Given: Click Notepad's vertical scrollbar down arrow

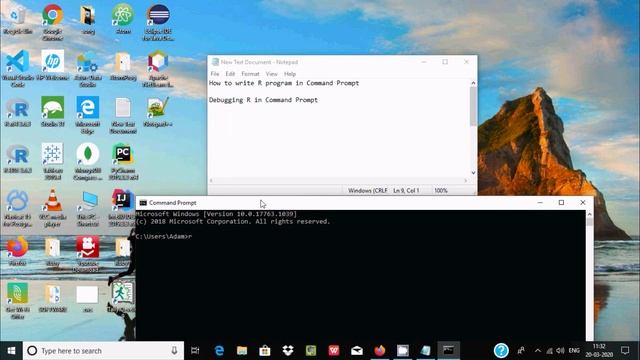Looking at the screenshot, I should coord(473,173).
